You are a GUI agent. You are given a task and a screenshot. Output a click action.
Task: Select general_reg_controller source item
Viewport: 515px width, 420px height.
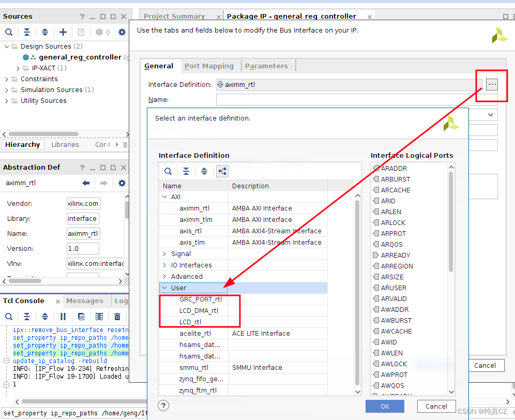click(x=80, y=57)
